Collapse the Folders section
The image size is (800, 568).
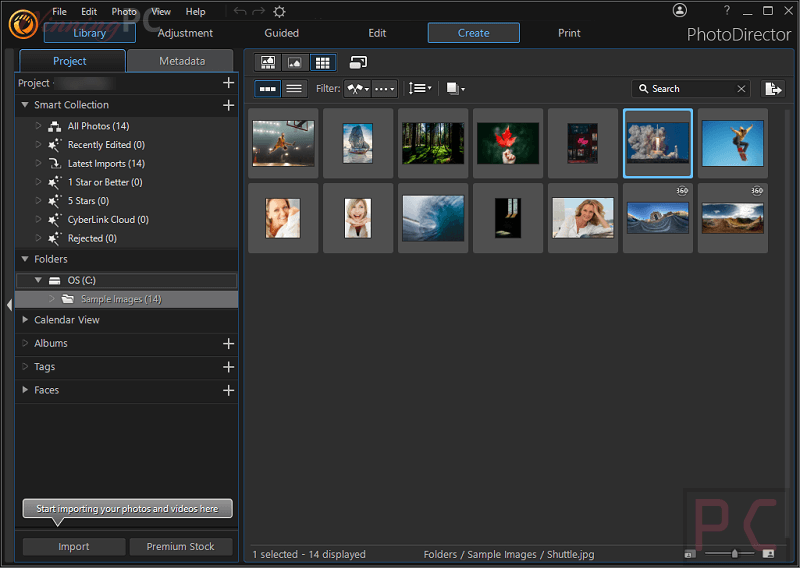[x=24, y=259]
